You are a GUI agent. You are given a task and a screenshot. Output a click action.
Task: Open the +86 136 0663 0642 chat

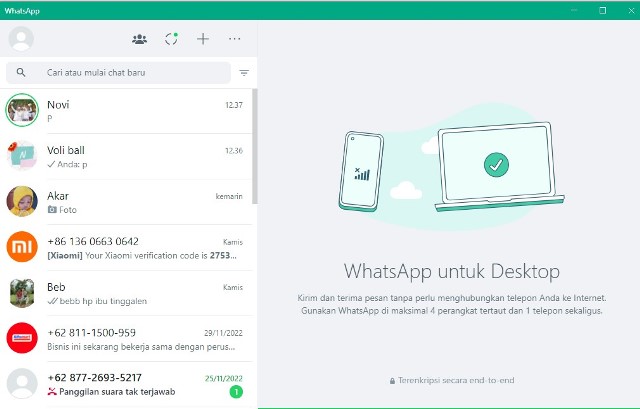click(126, 247)
